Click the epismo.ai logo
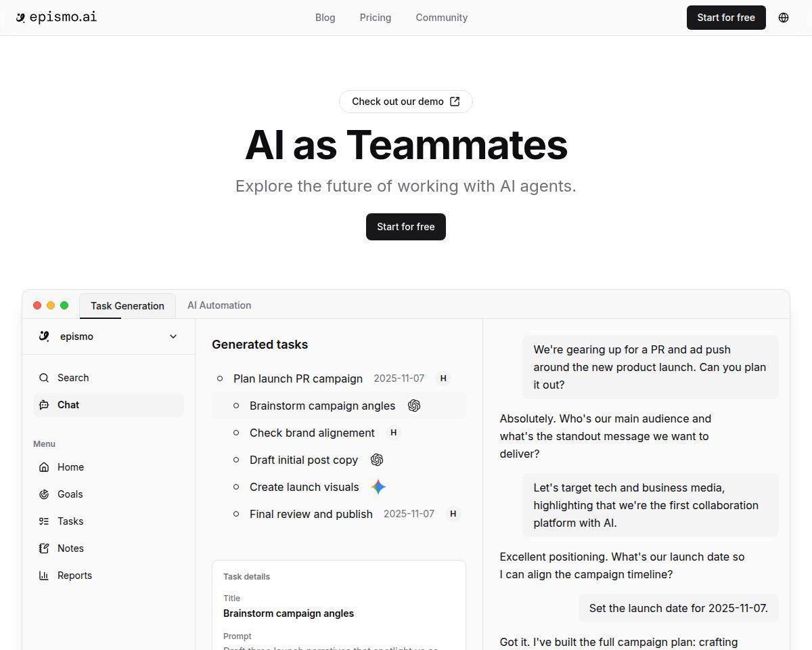 [57, 18]
